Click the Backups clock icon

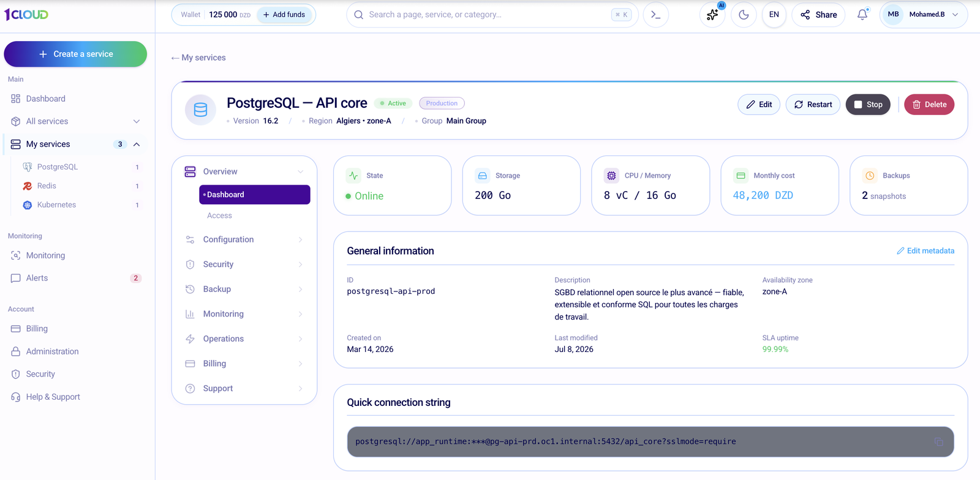tap(870, 176)
